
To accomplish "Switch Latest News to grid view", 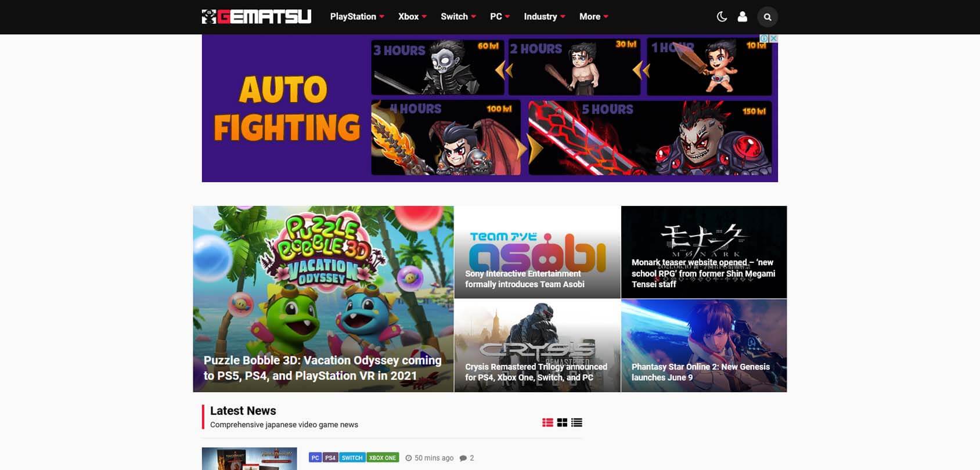I will (x=562, y=422).
